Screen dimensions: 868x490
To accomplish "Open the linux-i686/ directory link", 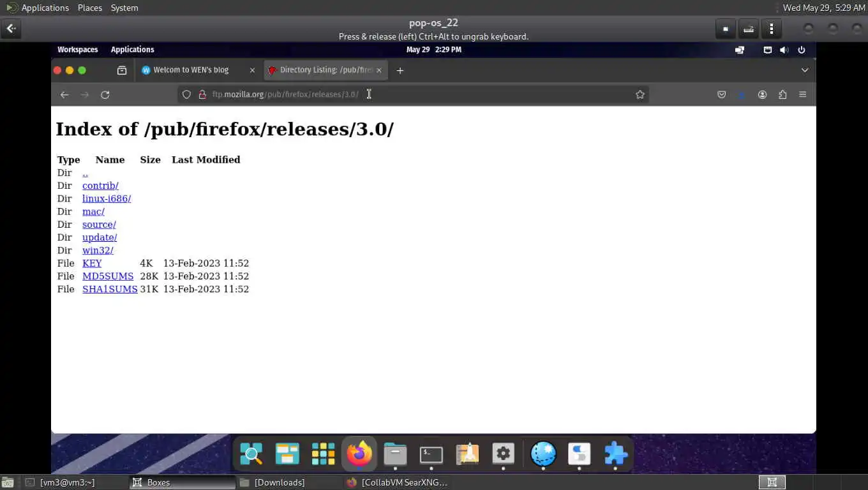I will click(x=107, y=198).
